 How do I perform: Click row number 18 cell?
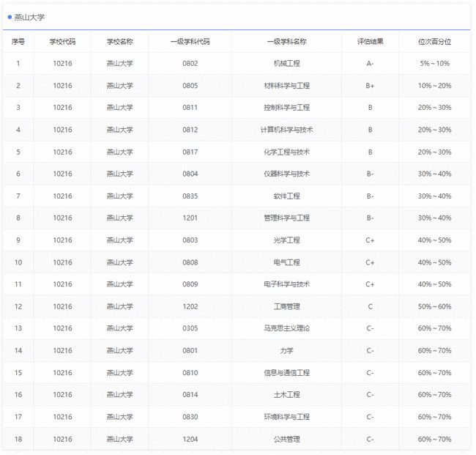pos(18,439)
